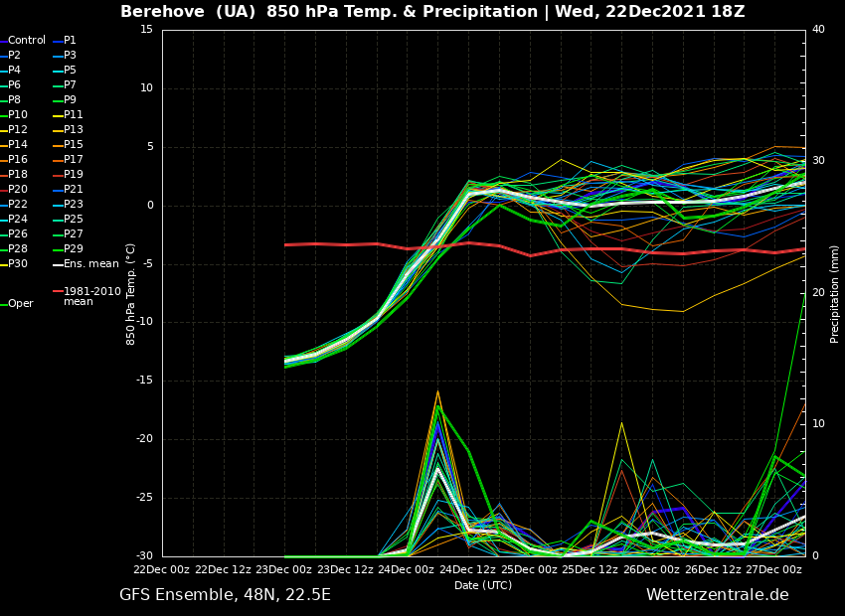Image resolution: width=845 pixels, height=616 pixels.
Task: Click the 27Dec 00z date tick
Action: coord(773,569)
